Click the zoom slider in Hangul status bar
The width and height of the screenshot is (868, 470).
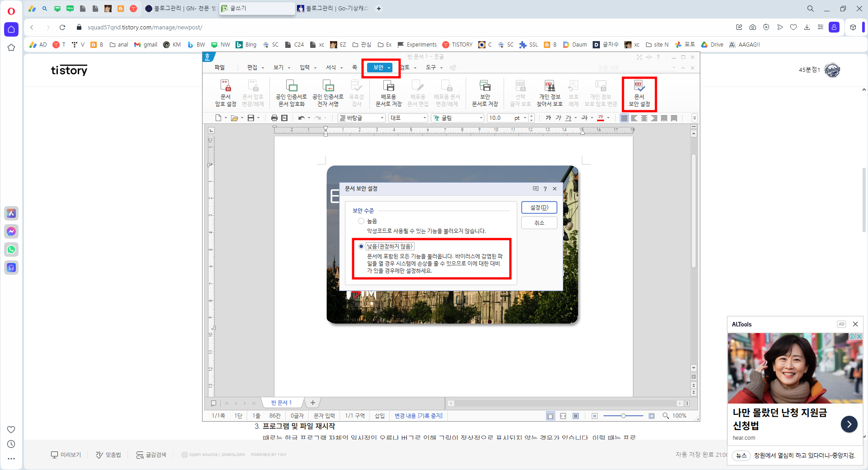tap(623, 416)
